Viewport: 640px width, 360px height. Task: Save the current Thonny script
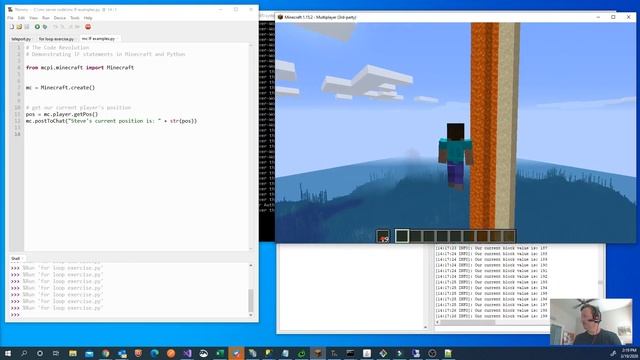(27, 27)
